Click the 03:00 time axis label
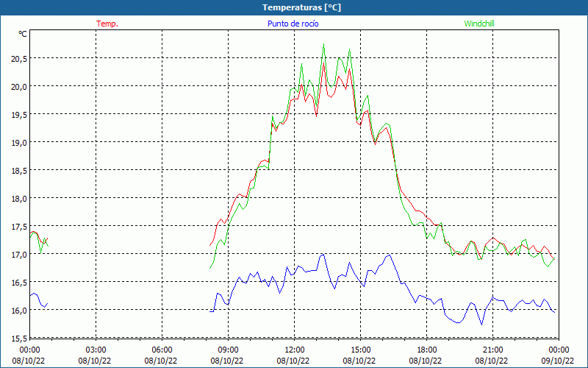Viewport: 588px width, 368px height. click(x=96, y=350)
